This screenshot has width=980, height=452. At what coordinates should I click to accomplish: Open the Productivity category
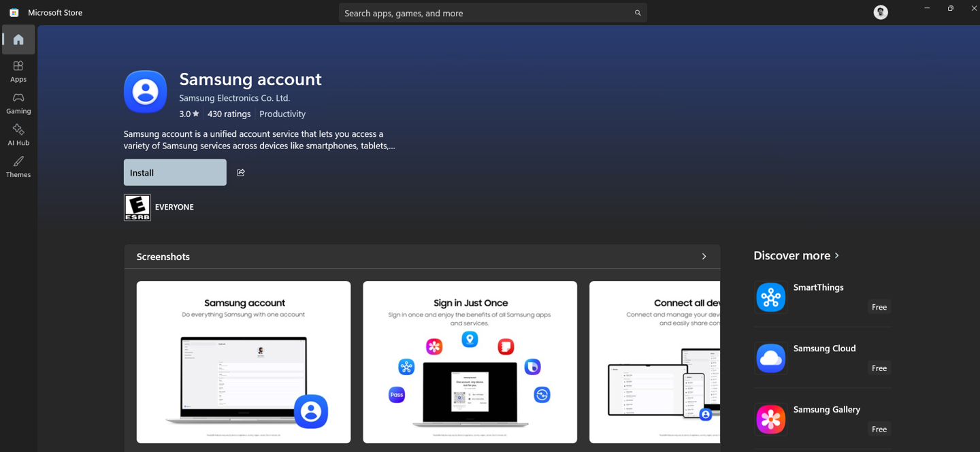(x=282, y=114)
